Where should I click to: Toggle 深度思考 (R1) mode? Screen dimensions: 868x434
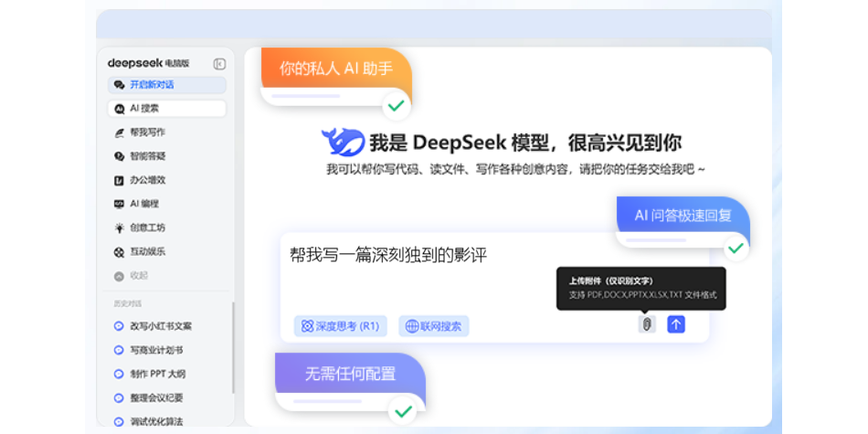[341, 326]
